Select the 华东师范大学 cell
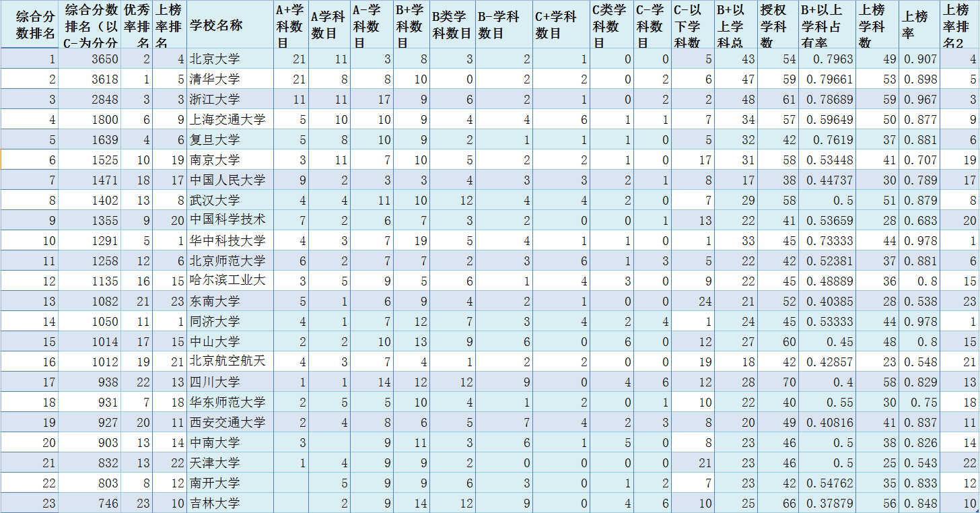This screenshot has height=513, width=980. 230,402
